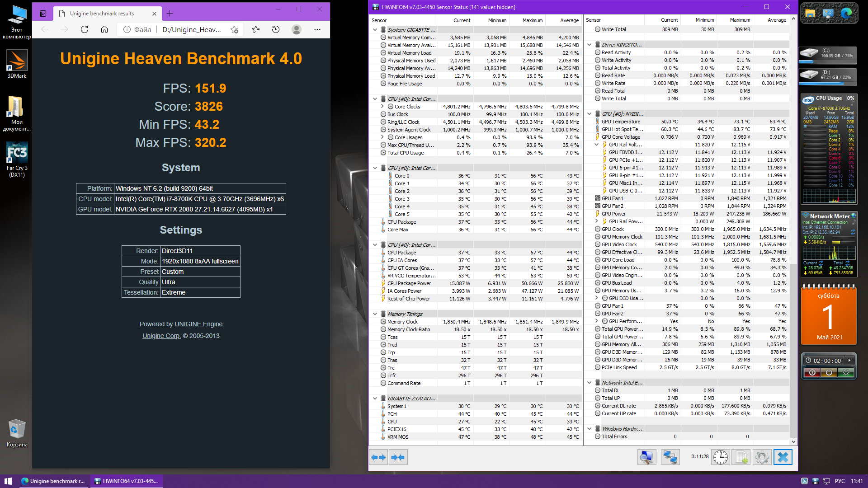Expand the GPU Rail Powers row
Screen dimensions: 868x488
(597, 221)
